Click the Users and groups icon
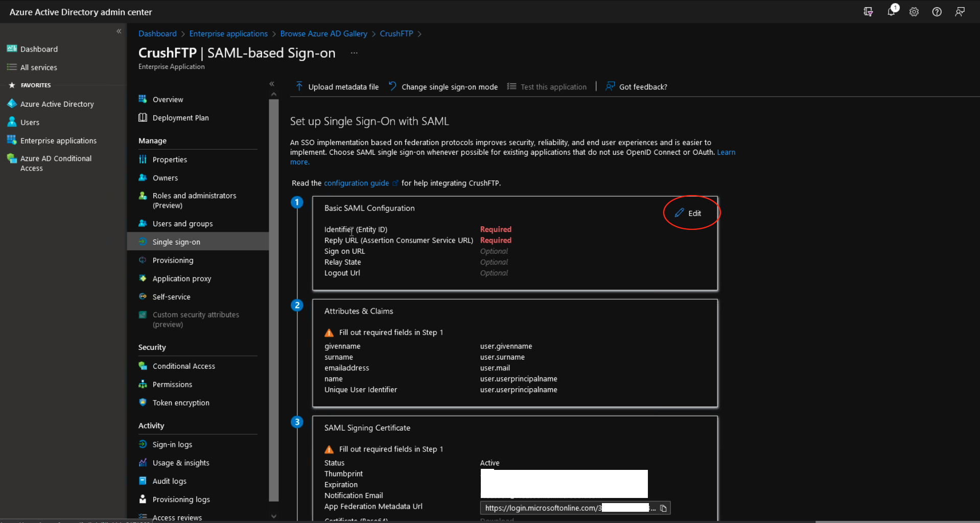980x523 pixels. pyautogui.click(x=143, y=223)
